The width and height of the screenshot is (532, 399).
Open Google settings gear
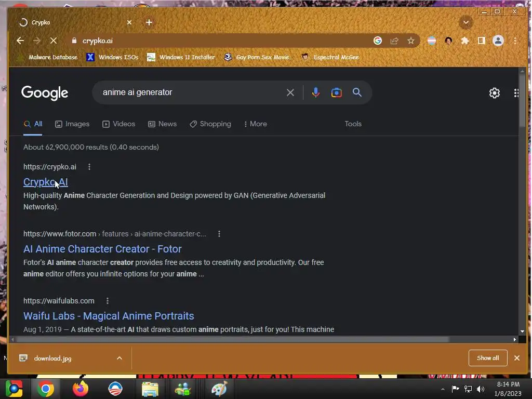(495, 93)
